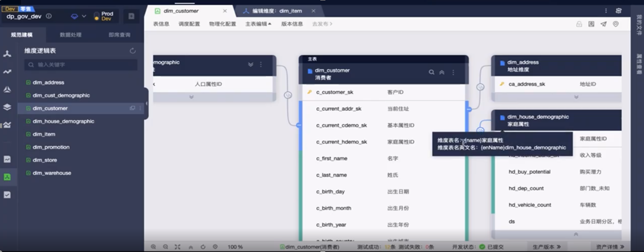Image resolution: width=644 pixels, height=252 pixels.
Task: Click the fit-to-screen icon in status bar
Action: [177, 247]
